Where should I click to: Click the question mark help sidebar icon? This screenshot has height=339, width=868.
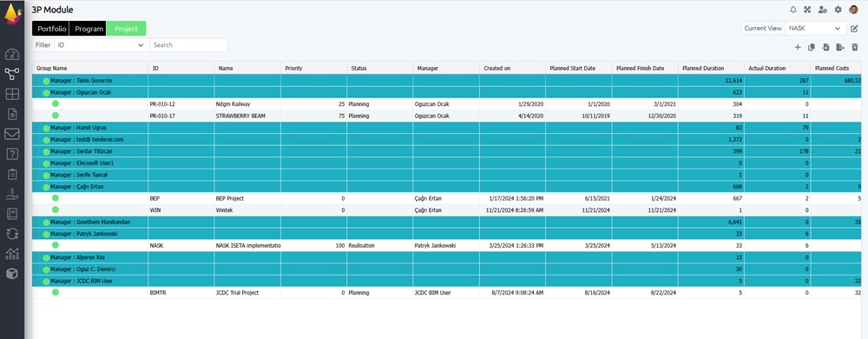click(12, 154)
